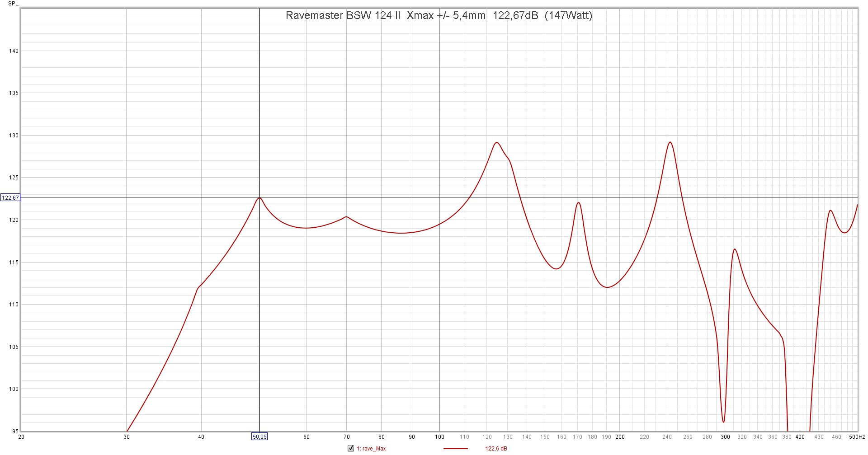868x455 pixels.
Task: Click the 105 dB axis tick label
Action: click(x=14, y=347)
